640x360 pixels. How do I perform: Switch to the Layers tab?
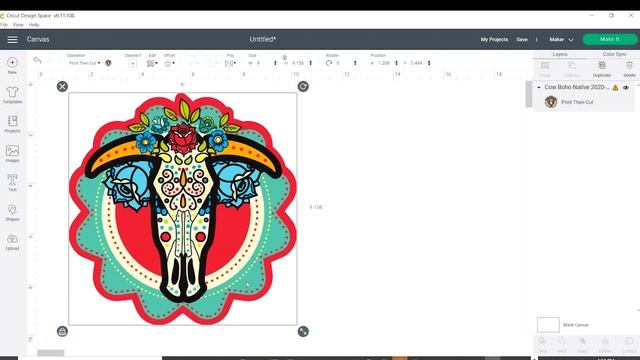coord(560,54)
